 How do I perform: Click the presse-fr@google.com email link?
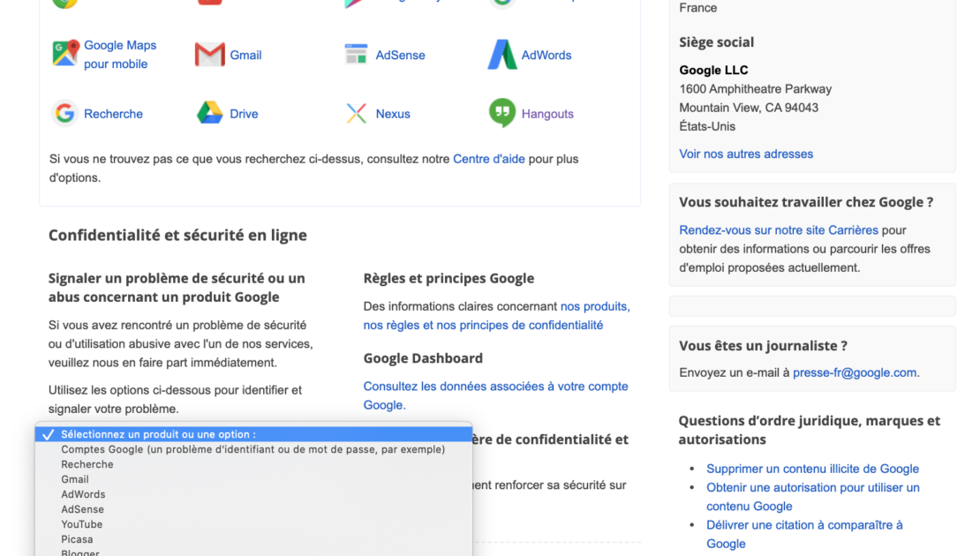(855, 372)
